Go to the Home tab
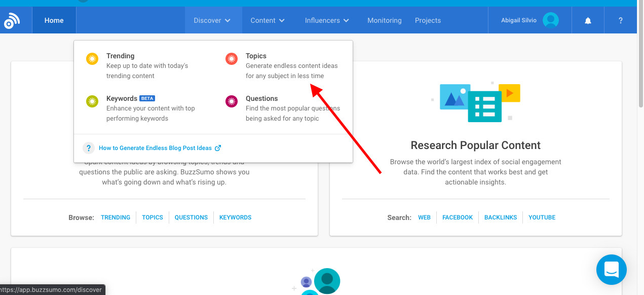This screenshot has width=644, height=295. pos(54,20)
